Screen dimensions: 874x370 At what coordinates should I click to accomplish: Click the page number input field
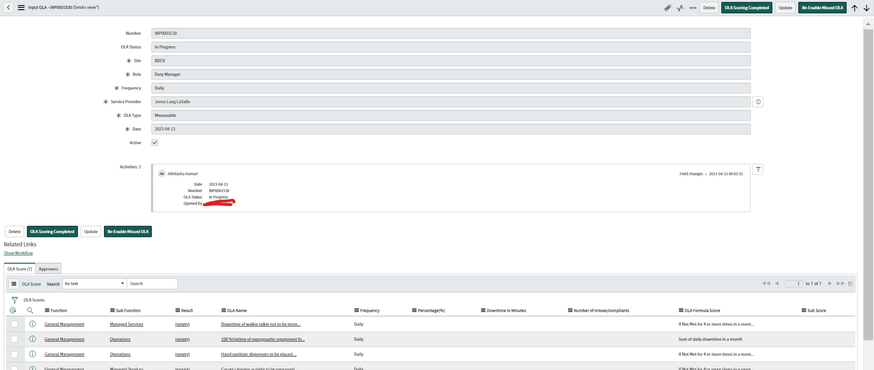tap(794, 284)
